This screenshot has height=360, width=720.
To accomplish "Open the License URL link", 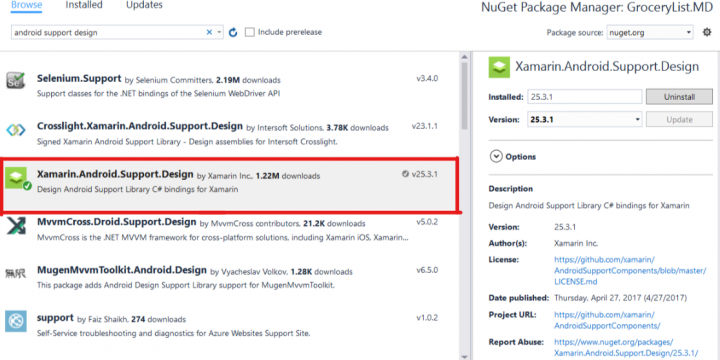I will [x=630, y=270].
